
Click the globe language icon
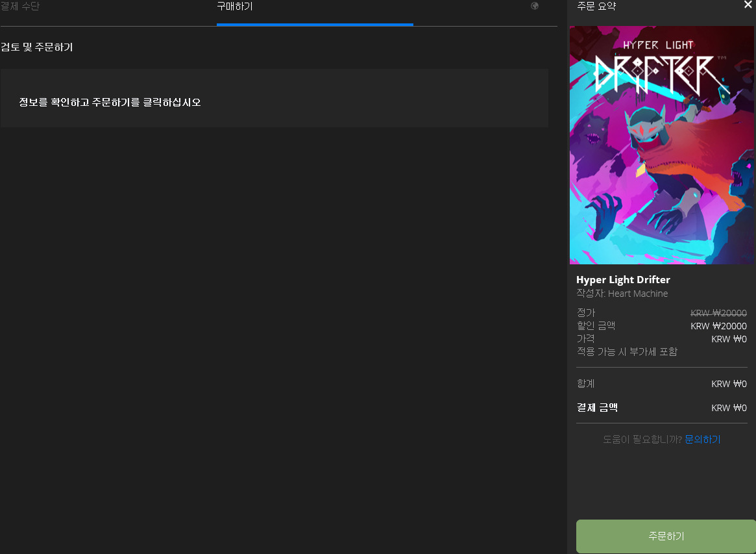tap(535, 6)
